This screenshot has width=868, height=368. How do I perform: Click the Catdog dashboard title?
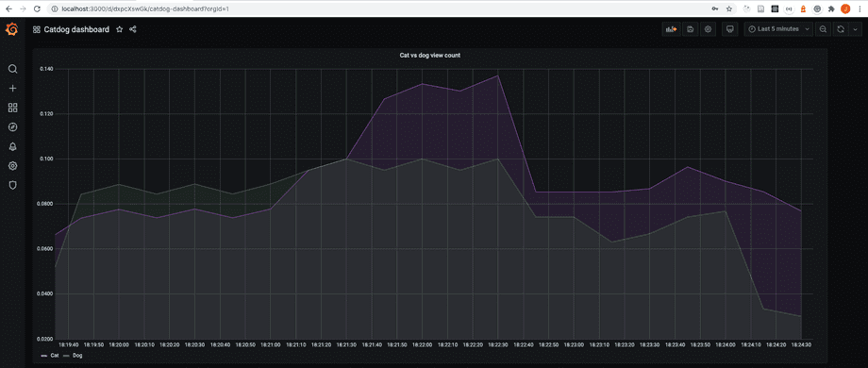tap(76, 29)
